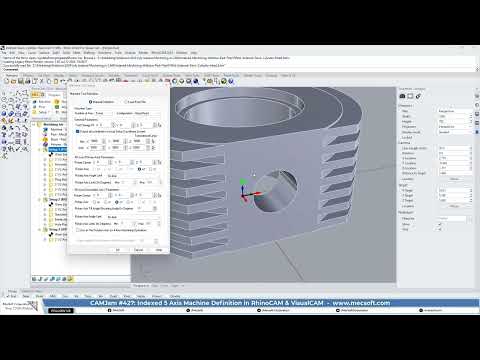Viewport: 480px width, 360px height.
Task: Click the Paste icon in the toolbar
Action: tap(56, 81)
